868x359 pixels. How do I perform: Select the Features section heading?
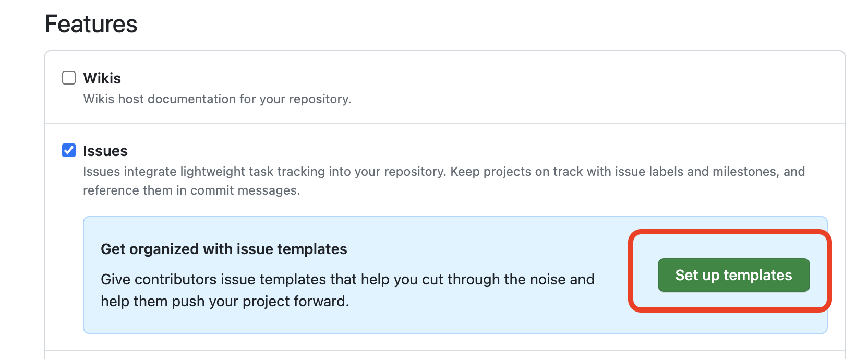[91, 24]
